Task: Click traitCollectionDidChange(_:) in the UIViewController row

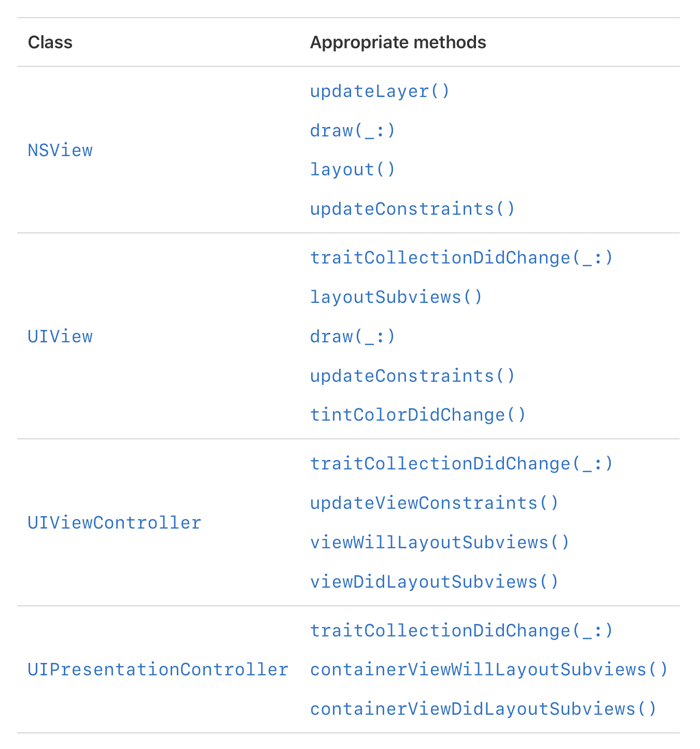Action: click(461, 464)
